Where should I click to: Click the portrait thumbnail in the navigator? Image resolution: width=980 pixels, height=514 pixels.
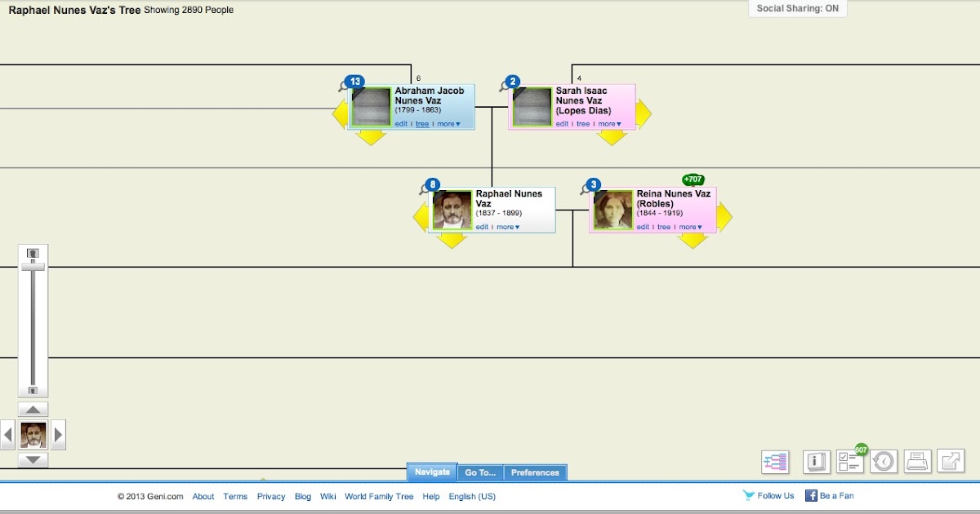coord(33,435)
